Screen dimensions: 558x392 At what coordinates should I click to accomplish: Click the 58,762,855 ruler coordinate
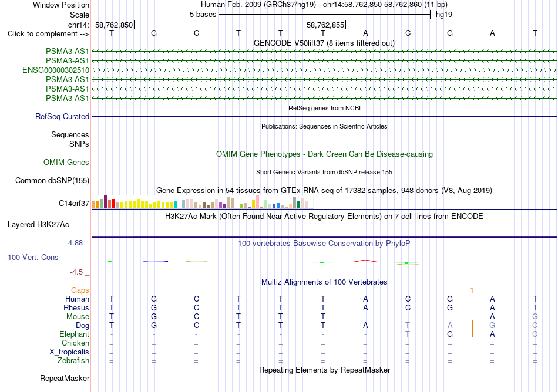pos(325,25)
